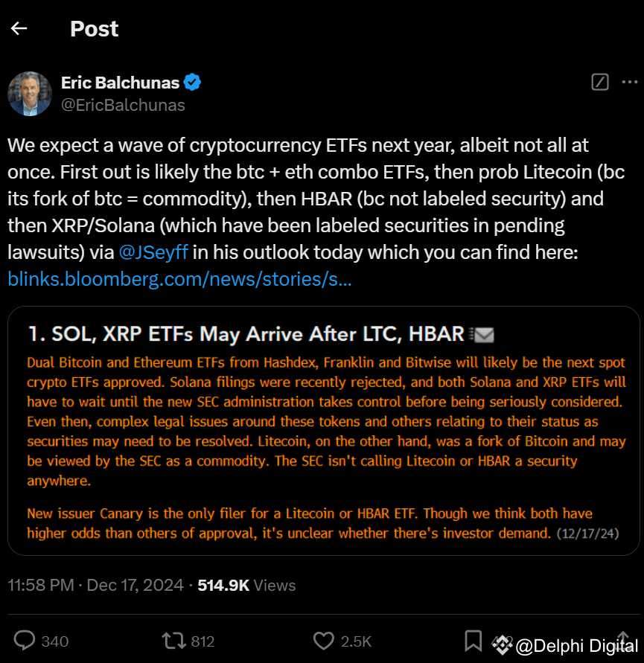Click the 812 repost count
The width and height of the screenshot is (644, 663).
[x=202, y=641]
